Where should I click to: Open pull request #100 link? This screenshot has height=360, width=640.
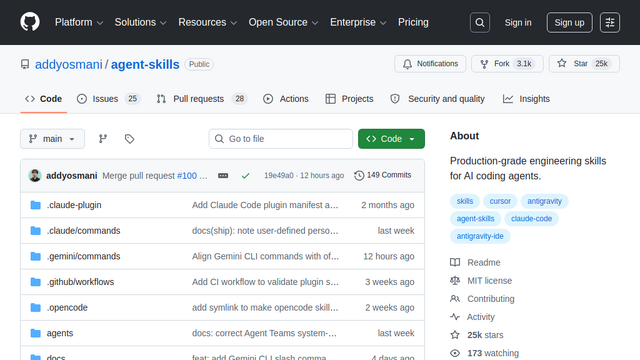click(x=187, y=176)
